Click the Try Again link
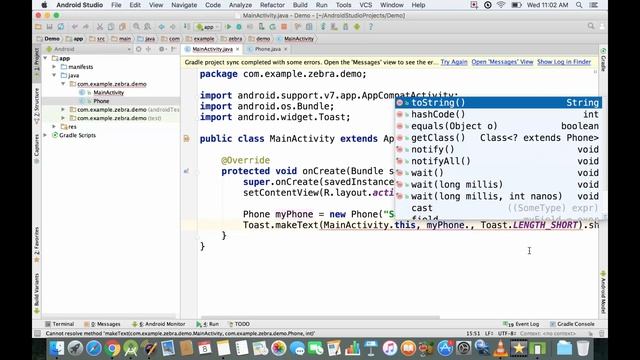Viewport: 640px width, 360px height. [454, 62]
